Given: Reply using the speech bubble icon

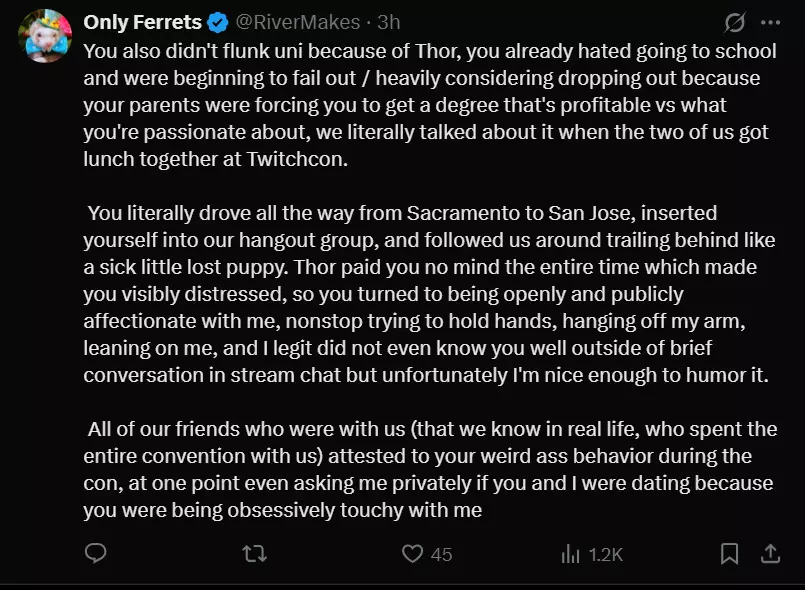Looking at the screenshot, I should pyautogui.click(x=95, y=554).
